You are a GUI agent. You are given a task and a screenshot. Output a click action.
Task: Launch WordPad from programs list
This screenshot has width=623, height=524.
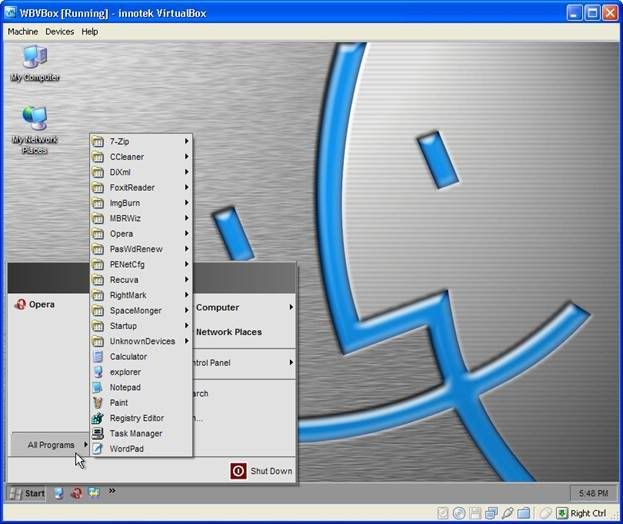141,449
